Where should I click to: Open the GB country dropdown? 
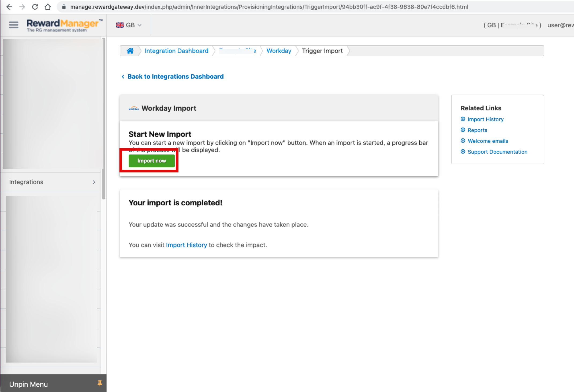(129, 25)
